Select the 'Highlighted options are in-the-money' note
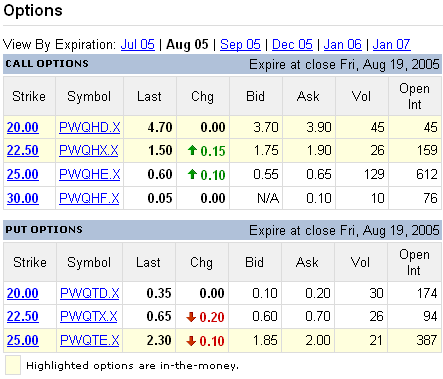Viewport: 443px width, 379px height. tap(133, 366)
